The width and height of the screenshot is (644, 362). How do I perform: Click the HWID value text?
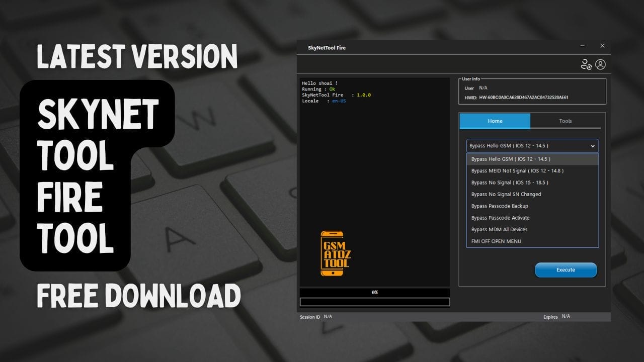(x=524, y=98)
